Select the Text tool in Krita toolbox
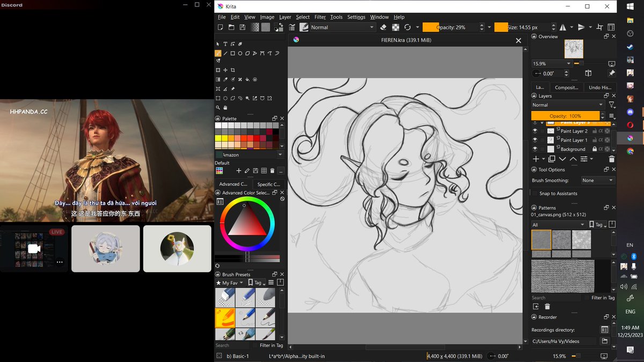Screen dimensions: 644x362 (x=225, y=44)
